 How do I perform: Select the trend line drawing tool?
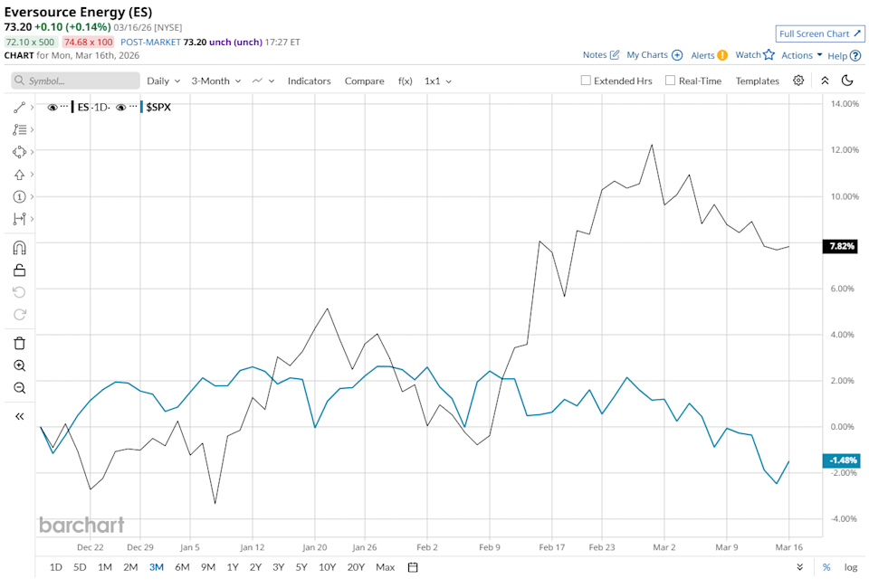(x=19, y=107)
